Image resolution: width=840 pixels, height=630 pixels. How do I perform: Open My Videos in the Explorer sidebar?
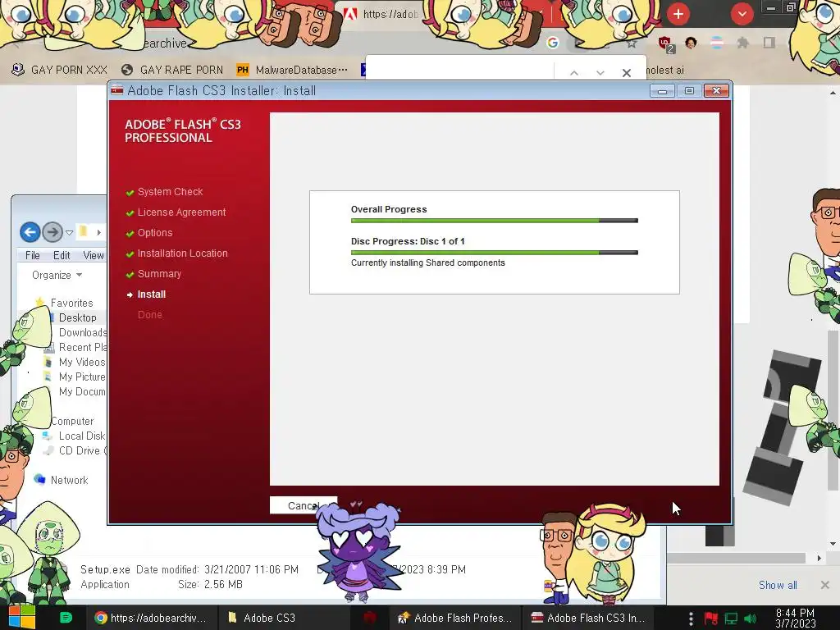coord(82,362)
